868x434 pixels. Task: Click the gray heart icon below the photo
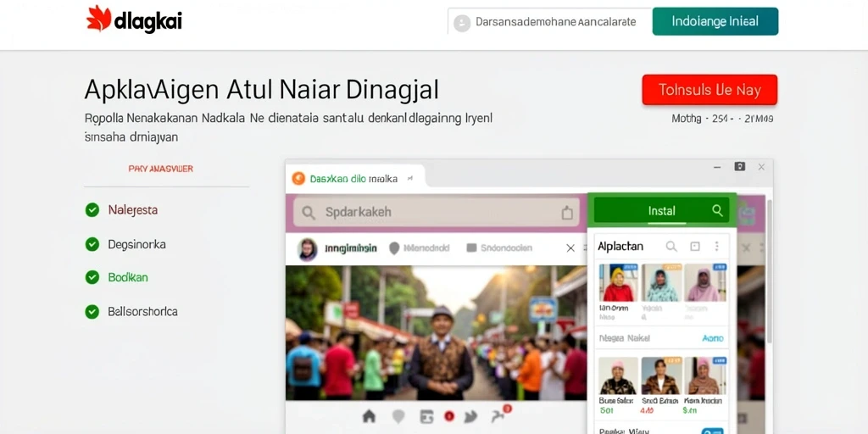398,417
